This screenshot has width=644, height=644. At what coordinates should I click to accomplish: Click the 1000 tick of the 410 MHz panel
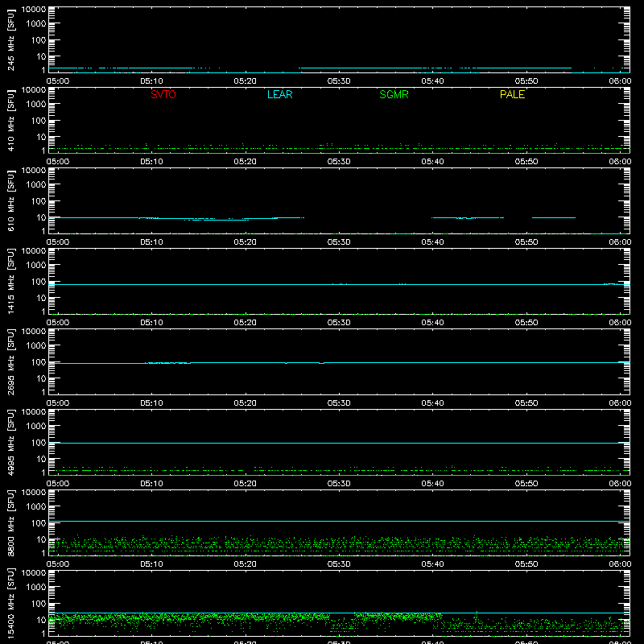coord(36,105)
